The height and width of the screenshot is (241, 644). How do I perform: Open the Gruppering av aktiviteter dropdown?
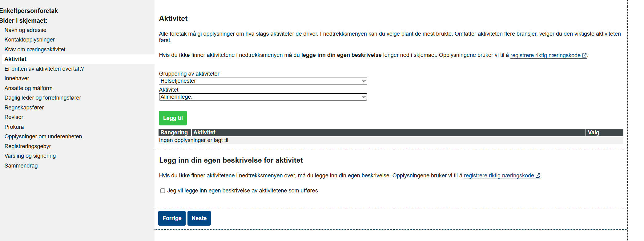[x=263, y=81]
